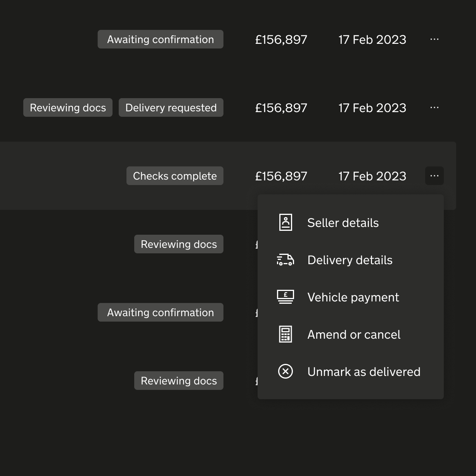
Task: Click the Unmark as delivered menu entry
Action: click(x=364, y=371)
